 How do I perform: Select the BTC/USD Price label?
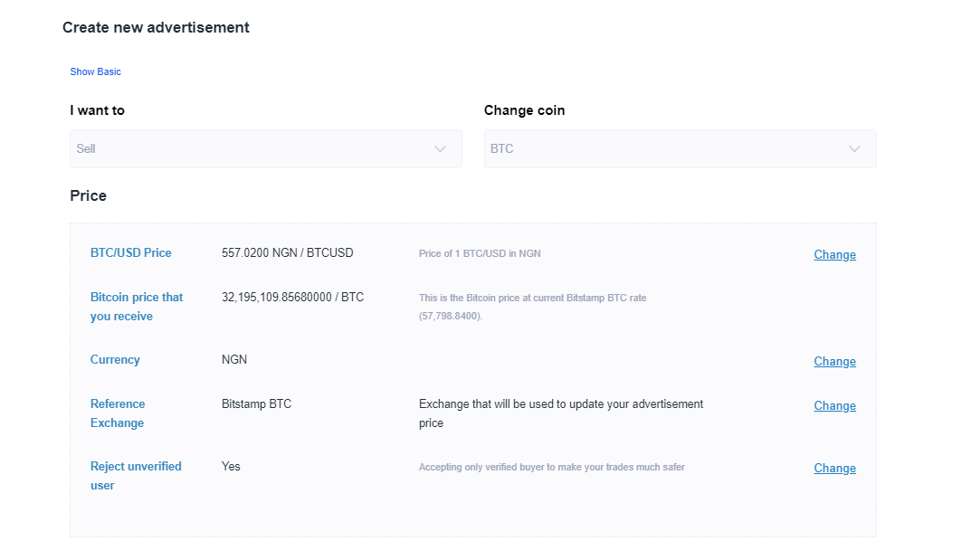click(130, 252)
